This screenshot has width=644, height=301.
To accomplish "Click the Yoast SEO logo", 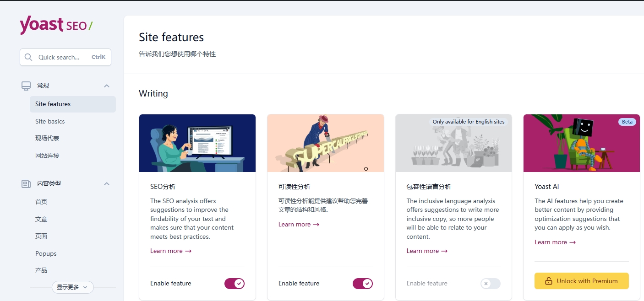I will click(56, 25).
